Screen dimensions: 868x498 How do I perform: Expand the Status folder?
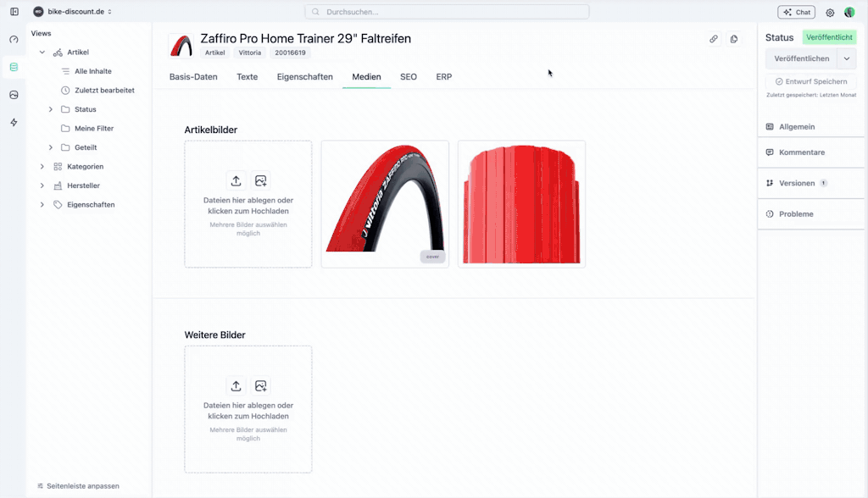coord(51,109)
